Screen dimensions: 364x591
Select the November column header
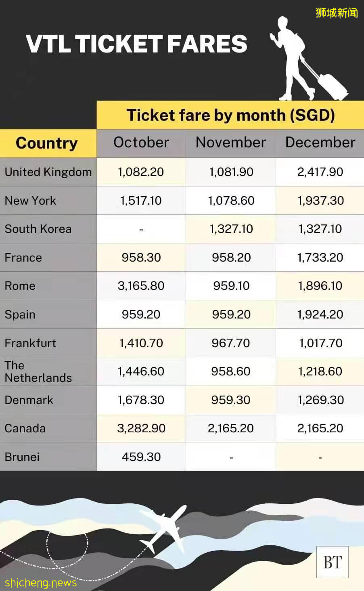231,143
